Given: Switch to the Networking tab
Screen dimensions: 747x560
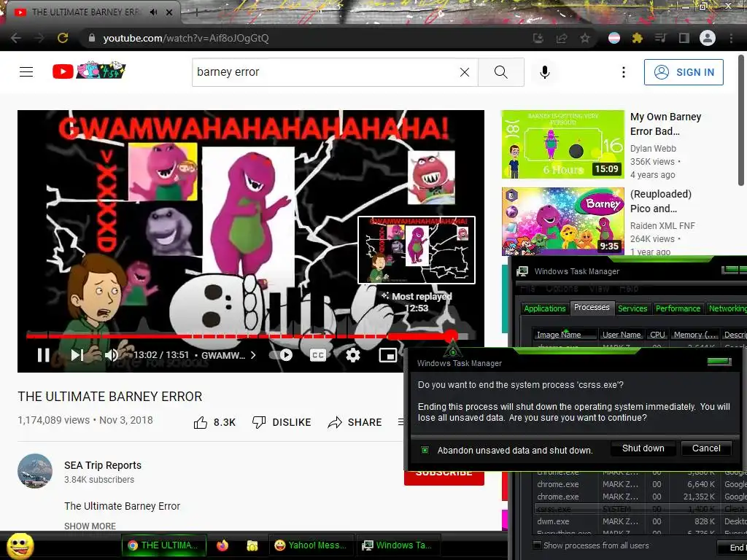Looking at the screenshot, I should click(x=727, y=308).
